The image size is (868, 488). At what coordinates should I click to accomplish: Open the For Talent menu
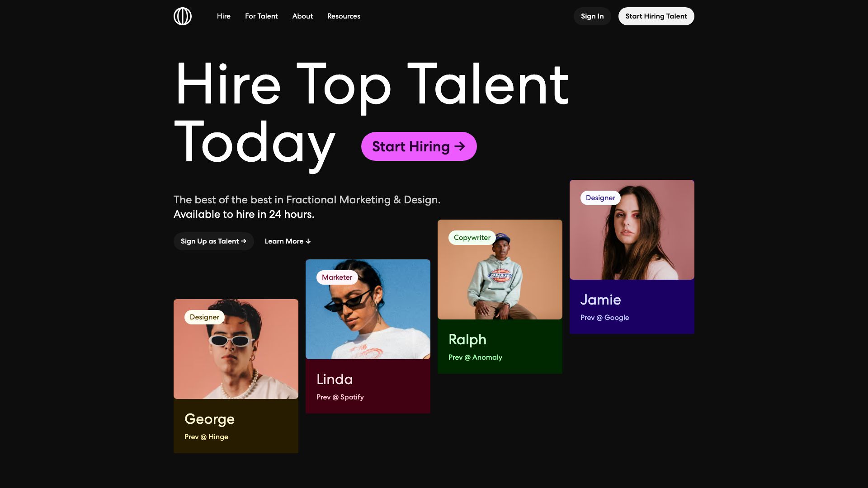point(261,16)
